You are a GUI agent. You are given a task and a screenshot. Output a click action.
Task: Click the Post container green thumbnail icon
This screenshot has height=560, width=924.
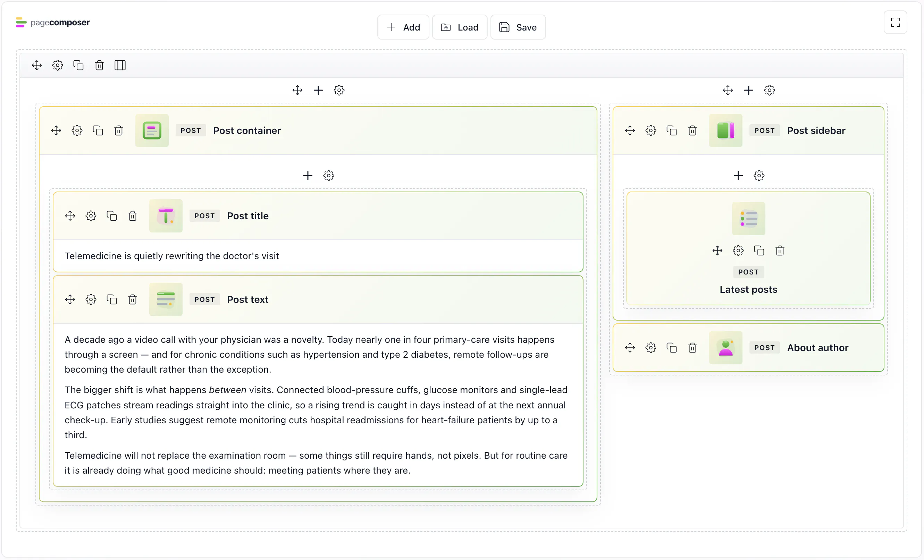click(152, 130)
